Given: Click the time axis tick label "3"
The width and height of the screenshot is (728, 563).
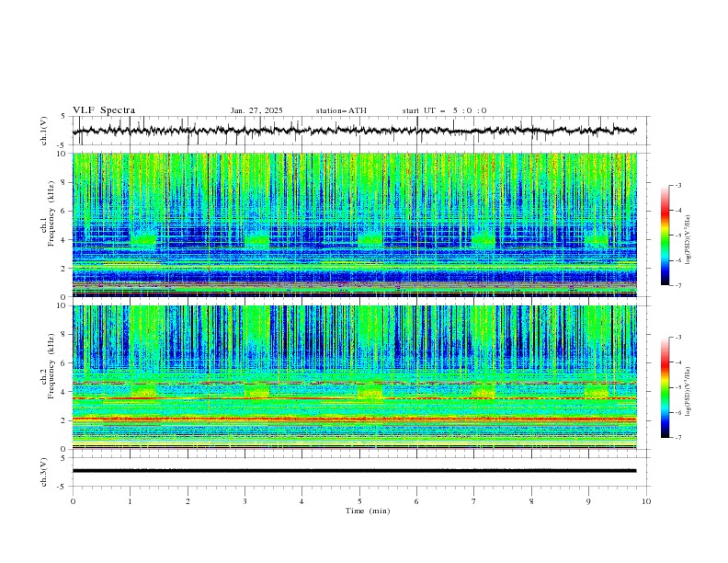Looking at the screenshot, I should tap(245, 501).
